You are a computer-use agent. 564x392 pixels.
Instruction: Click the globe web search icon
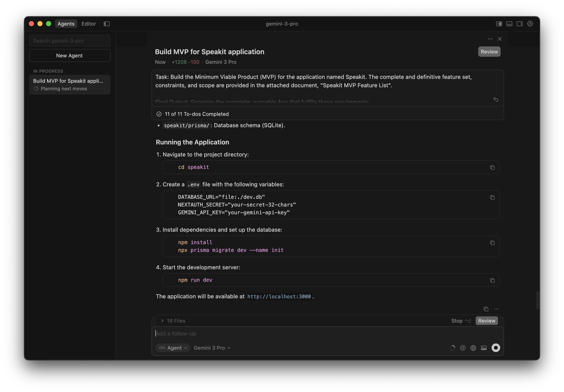point(473,348)
